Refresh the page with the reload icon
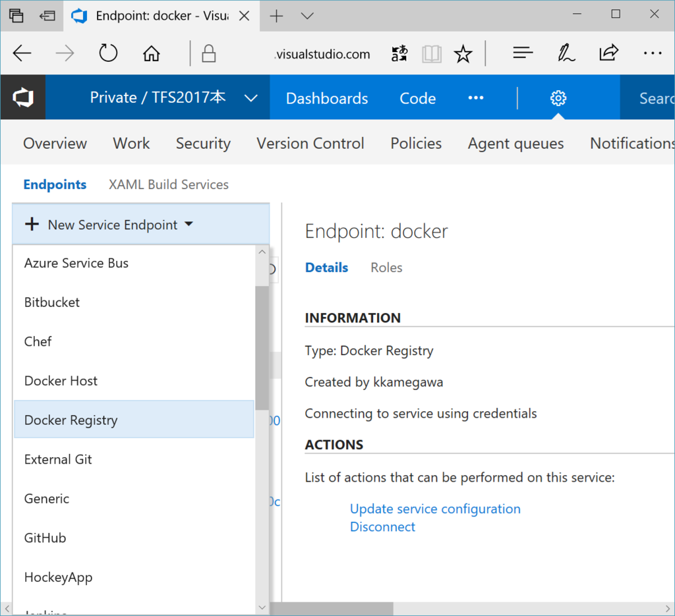 click(x=108, y=53)
